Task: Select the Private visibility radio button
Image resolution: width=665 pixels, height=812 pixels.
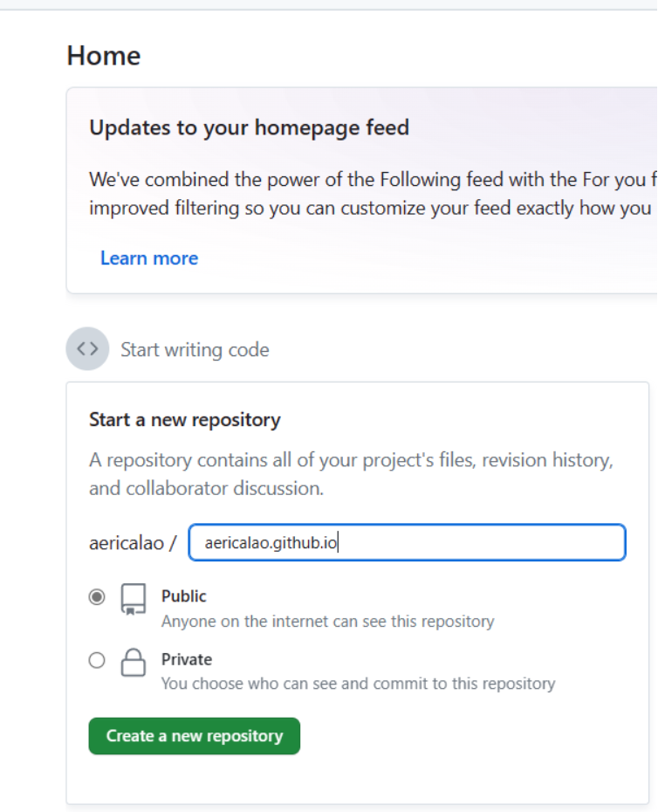Action: click(97, 661)
